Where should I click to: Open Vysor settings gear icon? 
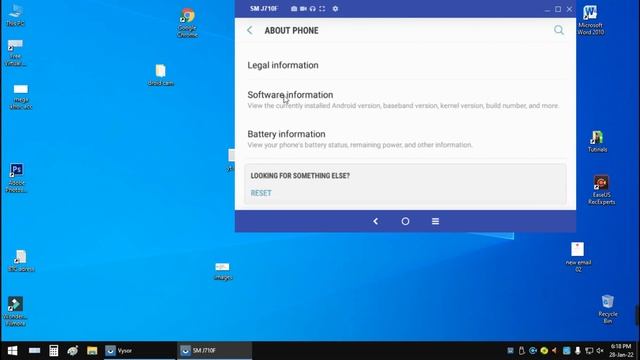(335, 9)
